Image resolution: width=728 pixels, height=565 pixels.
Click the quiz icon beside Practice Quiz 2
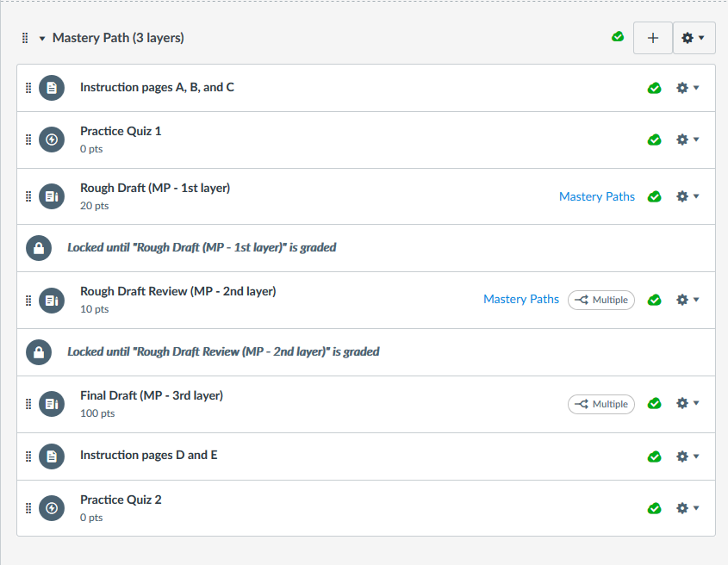(x=52, y=508)
